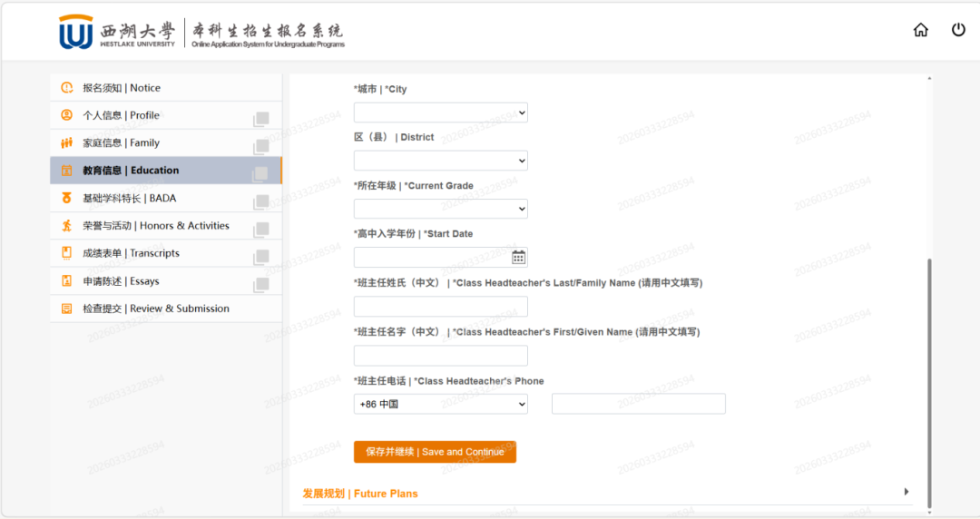Open the Current Grade dropdown

tap(441, 209)
